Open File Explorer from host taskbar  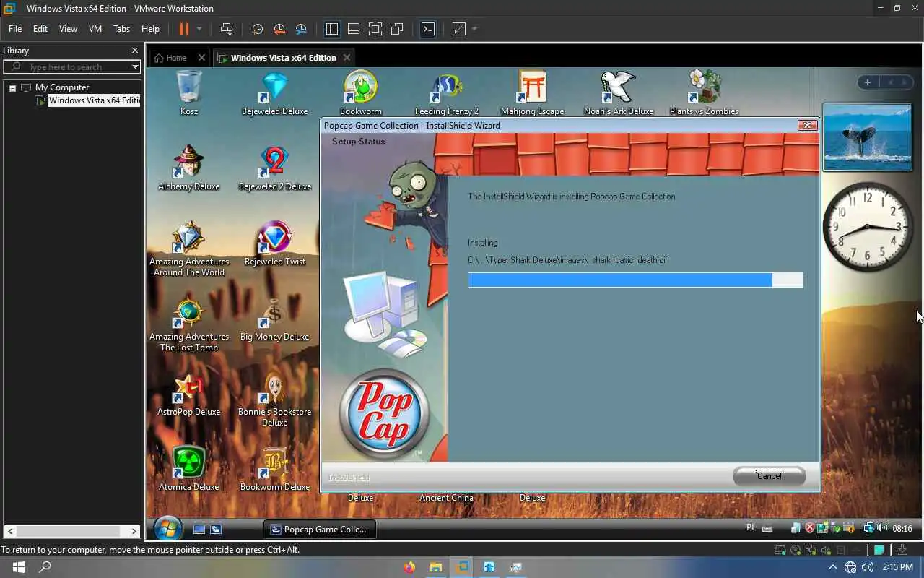[x=436, y=567]
